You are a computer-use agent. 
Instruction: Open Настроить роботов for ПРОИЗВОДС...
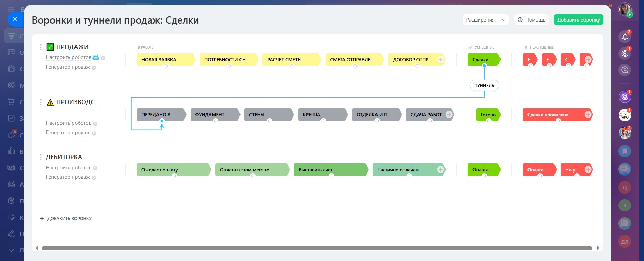(69, 123)
